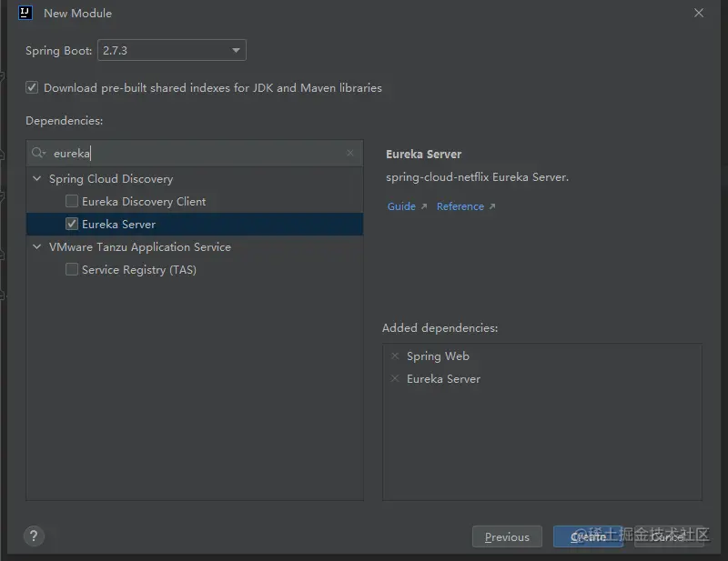Viewport: 728px width, 561px height.
Task: Open the help question mark button
Action: coord(34,536)
